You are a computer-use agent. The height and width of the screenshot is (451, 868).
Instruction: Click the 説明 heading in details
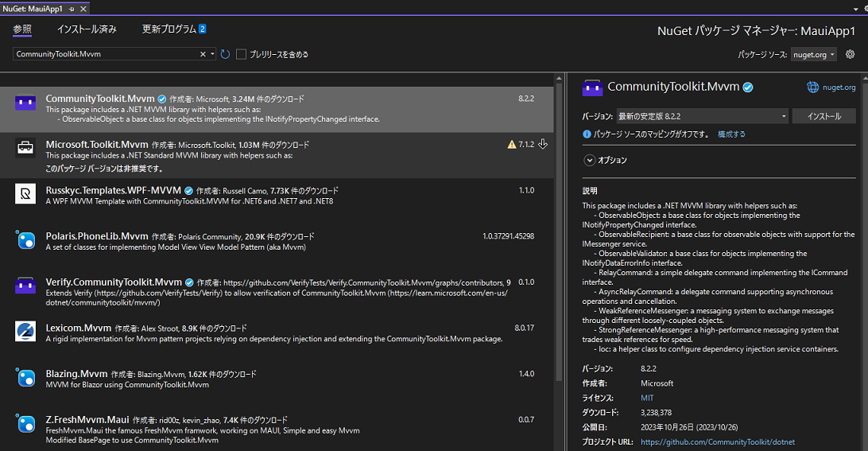click(x=590, y=191)
